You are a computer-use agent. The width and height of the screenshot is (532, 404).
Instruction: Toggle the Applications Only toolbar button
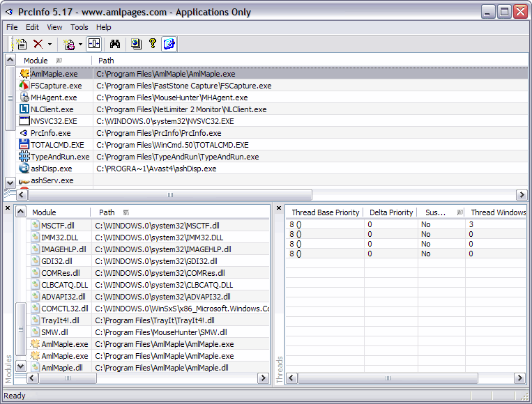pyautogui.click(x=169, y=44)
